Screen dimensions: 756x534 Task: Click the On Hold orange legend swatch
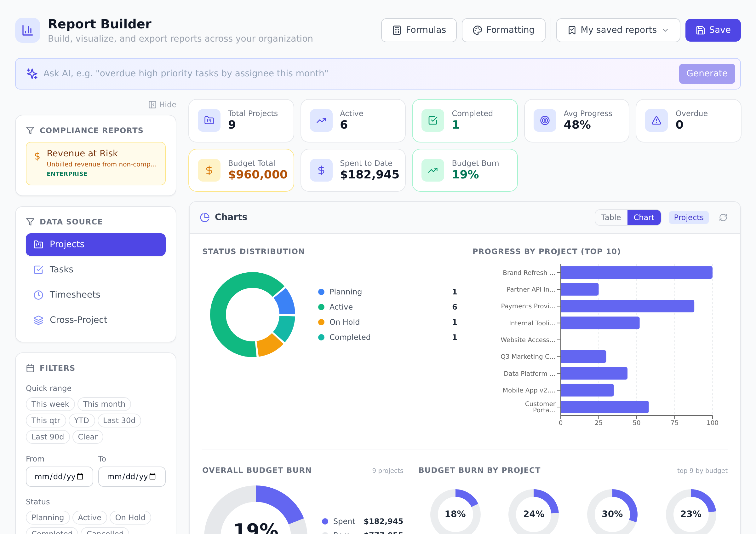click(321, 322)
